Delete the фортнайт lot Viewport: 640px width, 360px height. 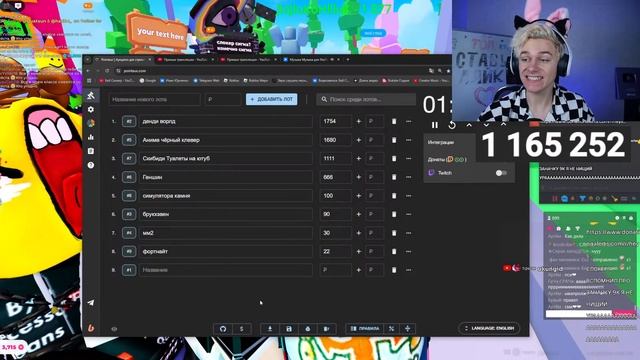click(394, 251)
